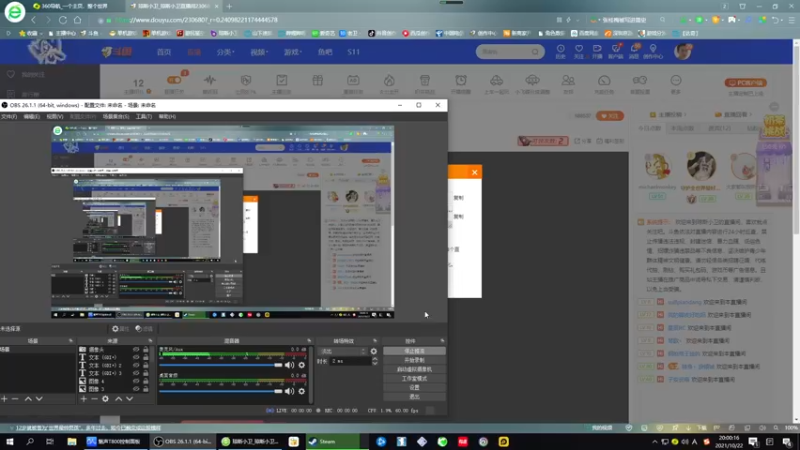800x450 pixels.
Task: Open OBS 场景集合(S) menu
Action: tap(116, 116)
